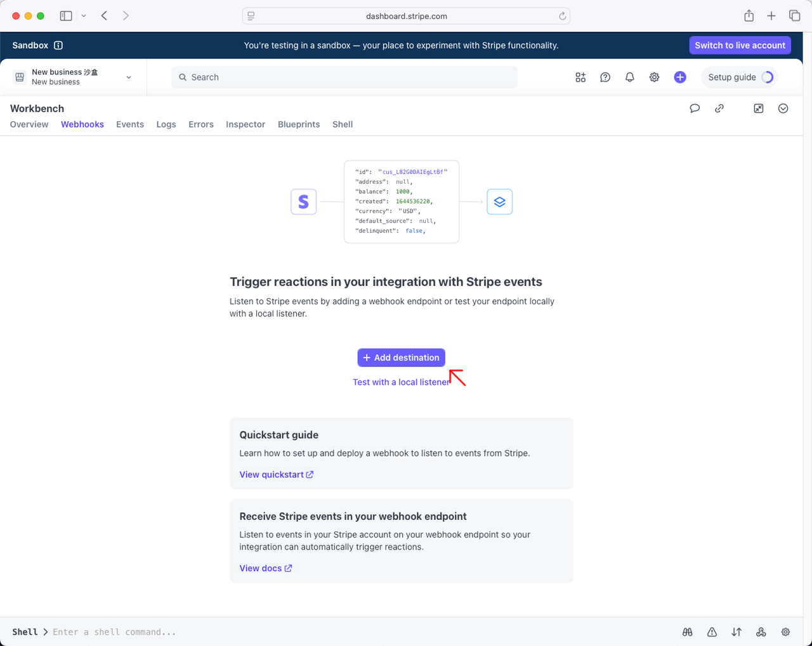
Task: Click the layers destination icon in diagram
Action: point(499,202)
